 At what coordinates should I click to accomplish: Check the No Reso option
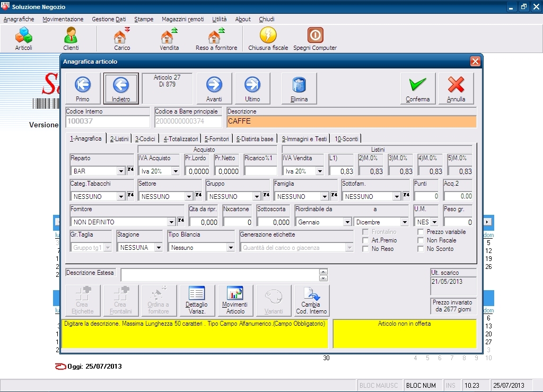(365, 249)
